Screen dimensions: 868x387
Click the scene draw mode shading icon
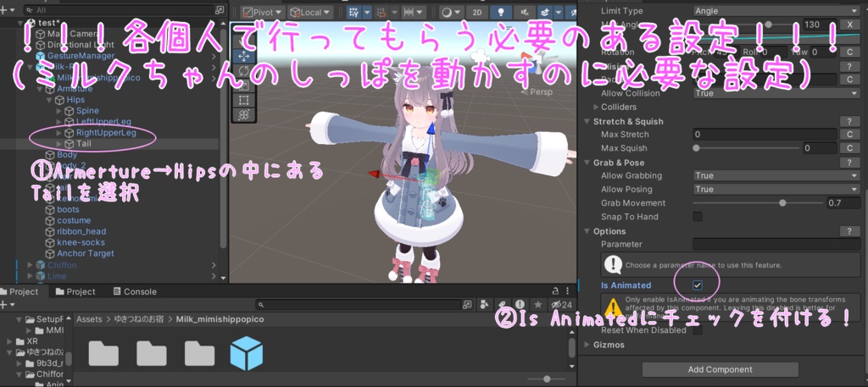[x=446, y=12]
